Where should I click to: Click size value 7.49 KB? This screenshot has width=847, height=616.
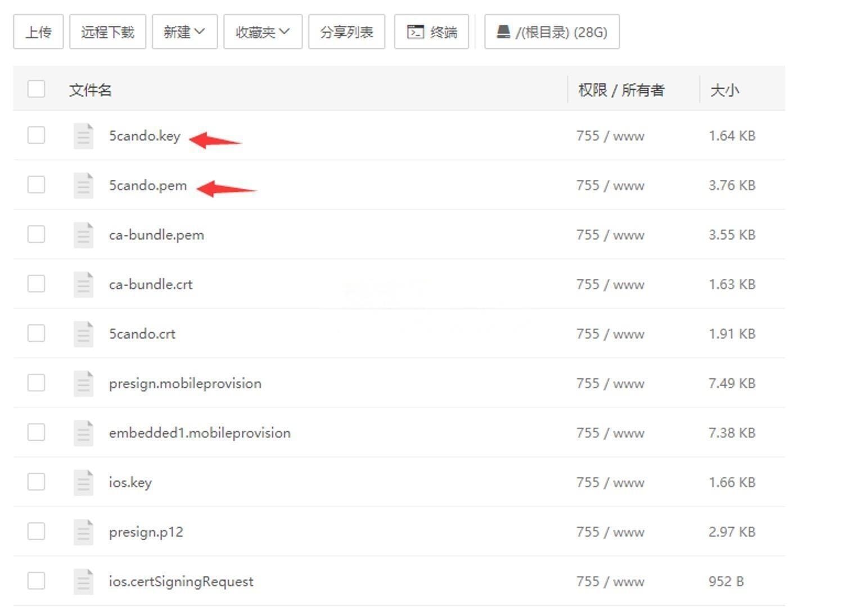point(732,383)
